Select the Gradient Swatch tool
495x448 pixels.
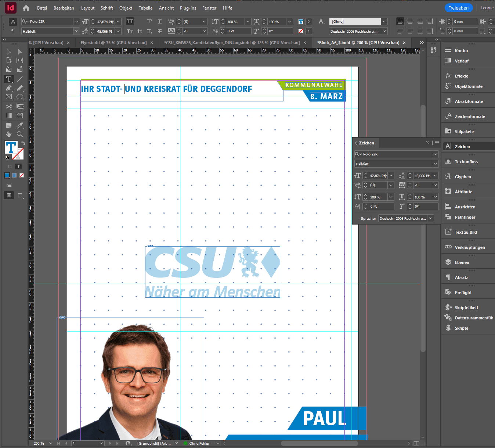click(x=9, y=115)
